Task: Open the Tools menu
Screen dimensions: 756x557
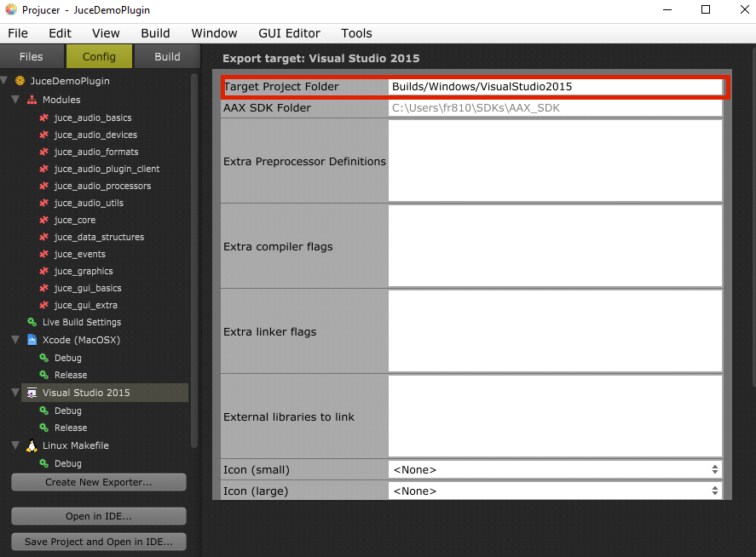Action: coord(356,33)
